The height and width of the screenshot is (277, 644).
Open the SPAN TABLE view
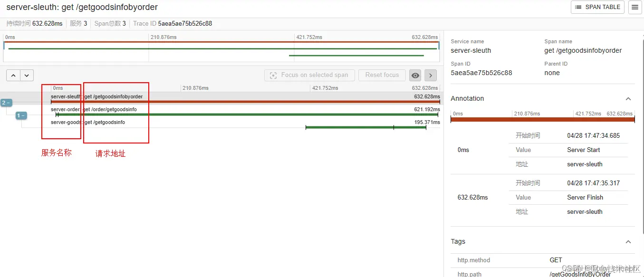(597, 7)
